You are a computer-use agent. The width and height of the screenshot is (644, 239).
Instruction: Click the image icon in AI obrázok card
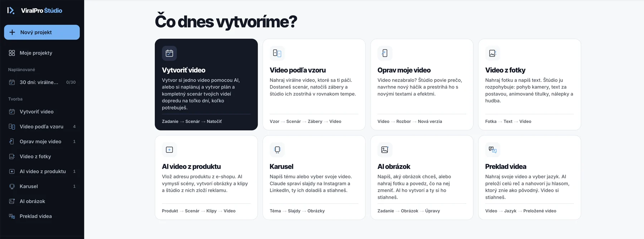(x=385, y=150)
